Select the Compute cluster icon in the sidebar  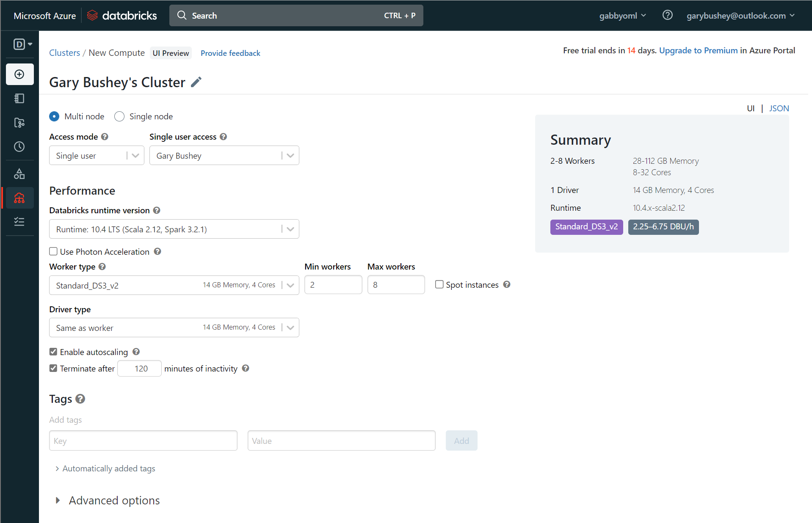pyautogui.click(x=19, y=198)
